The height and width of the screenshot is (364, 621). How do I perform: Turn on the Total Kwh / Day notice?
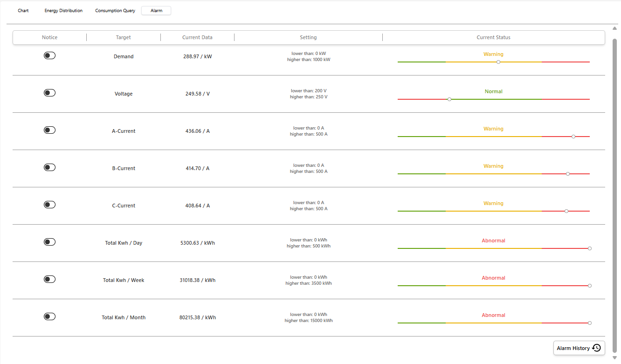click(x=49, y=241)
